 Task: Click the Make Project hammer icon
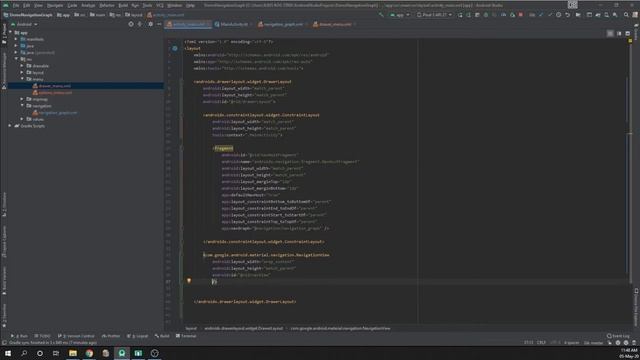[381, 15]
